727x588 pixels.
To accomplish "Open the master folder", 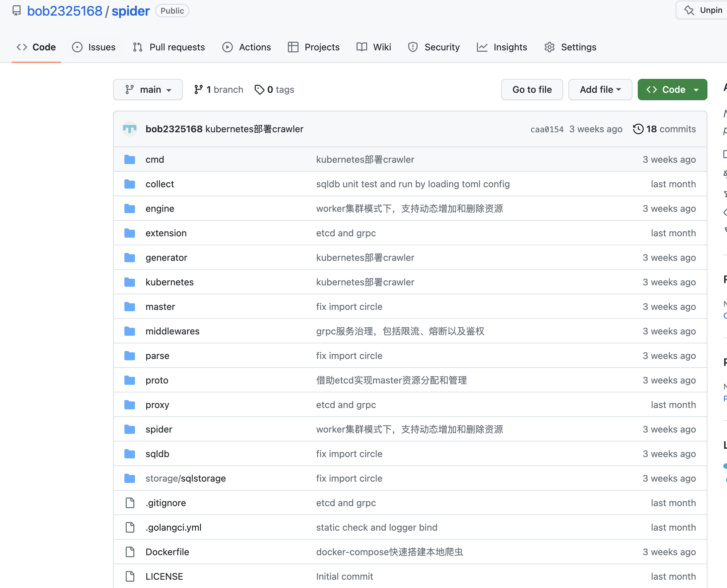I will click(x=160, y=307).
